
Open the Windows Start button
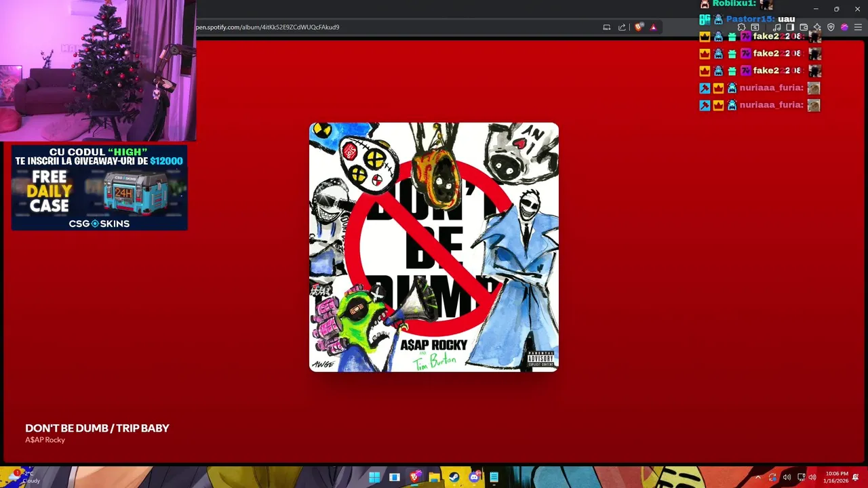pyautogui.click(x=374, y=477)
